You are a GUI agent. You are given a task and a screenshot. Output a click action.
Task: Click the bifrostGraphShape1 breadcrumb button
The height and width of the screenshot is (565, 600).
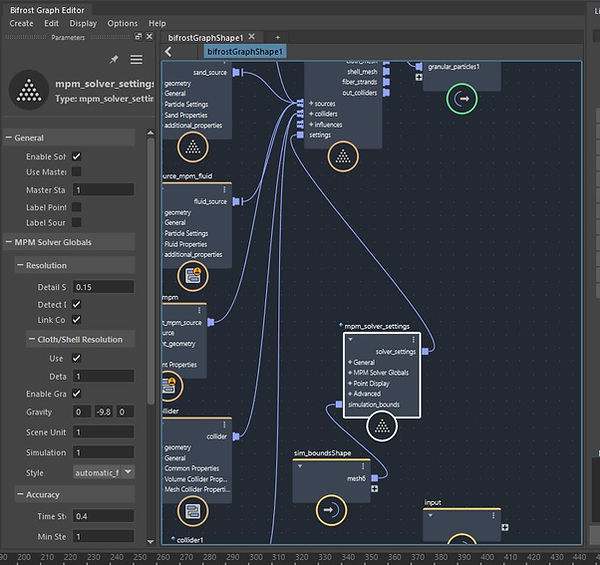245,52
